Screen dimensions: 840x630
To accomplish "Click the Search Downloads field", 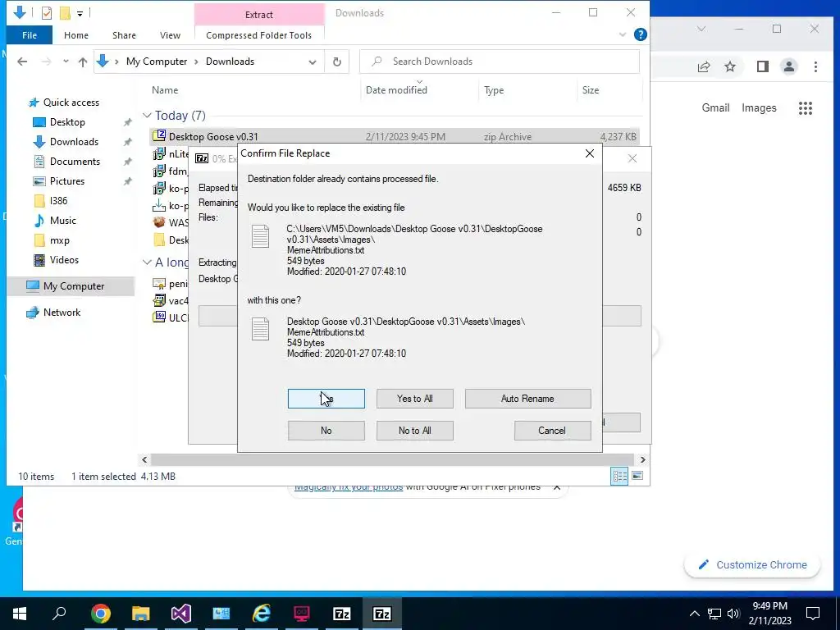I will [500, 62].
